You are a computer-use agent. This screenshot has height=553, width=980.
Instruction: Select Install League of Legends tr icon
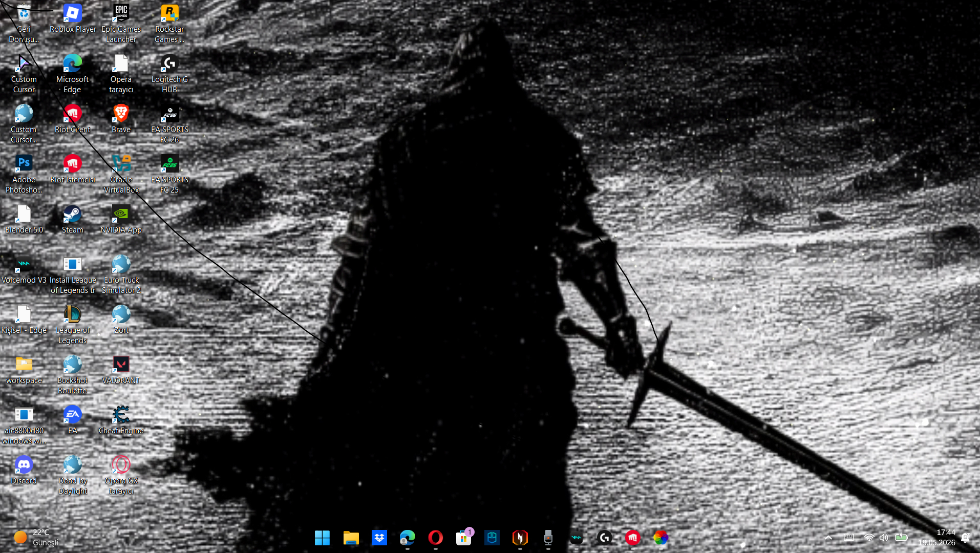pyautogui.click(x=72, y=274)
